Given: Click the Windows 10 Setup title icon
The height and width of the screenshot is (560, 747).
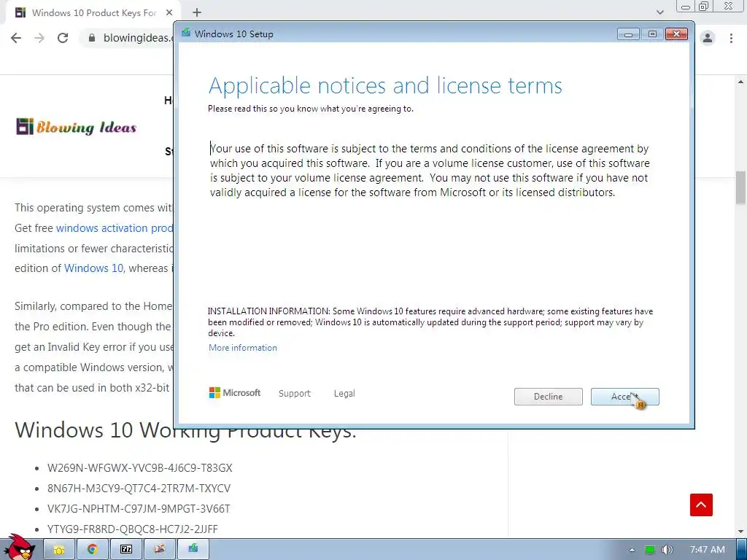Looking at the screenshot, I should pos(186,33).
